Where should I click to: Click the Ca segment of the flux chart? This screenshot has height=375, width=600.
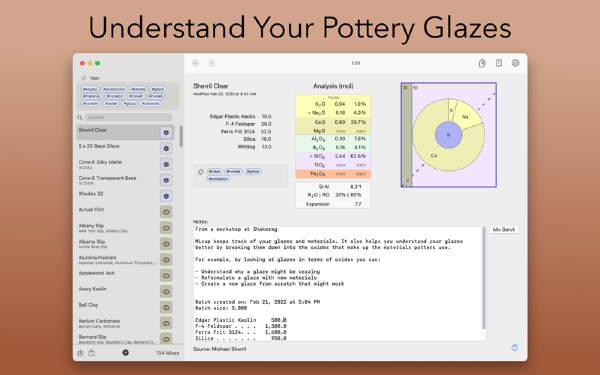[434, 155]
